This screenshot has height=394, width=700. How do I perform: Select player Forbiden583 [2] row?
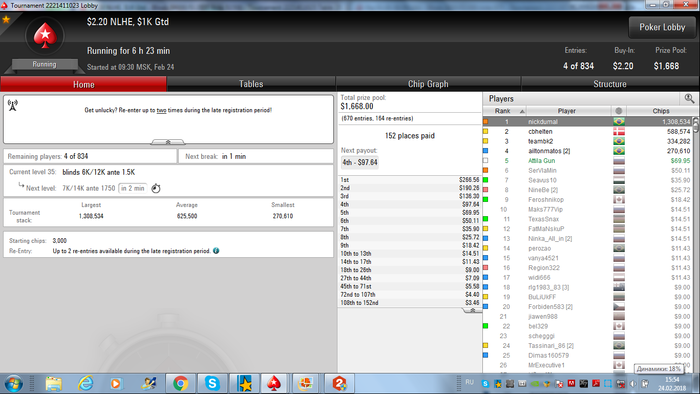[x=588, y=307]
